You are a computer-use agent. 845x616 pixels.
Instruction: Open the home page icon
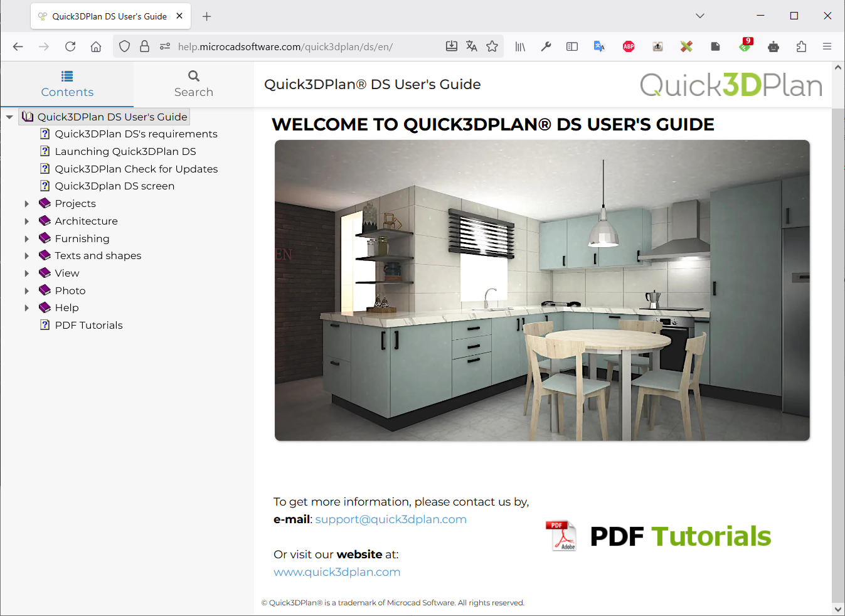coord(96,46)
